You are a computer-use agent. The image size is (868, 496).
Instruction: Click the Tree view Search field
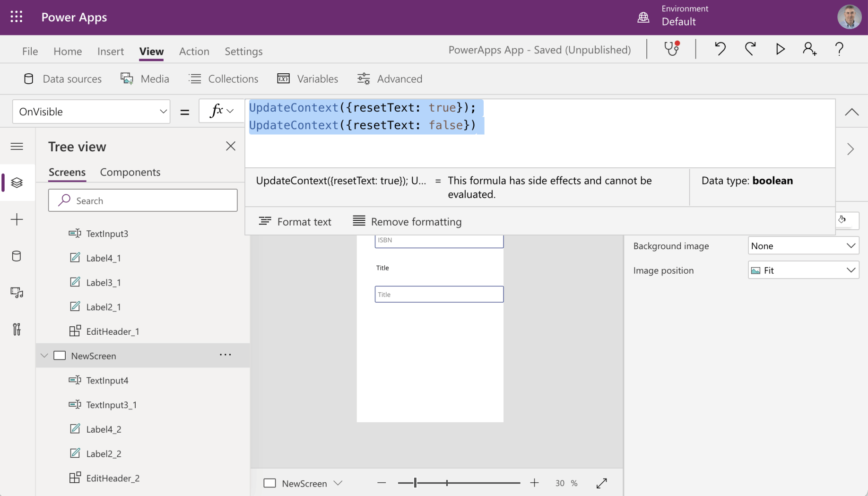point(143,200)
